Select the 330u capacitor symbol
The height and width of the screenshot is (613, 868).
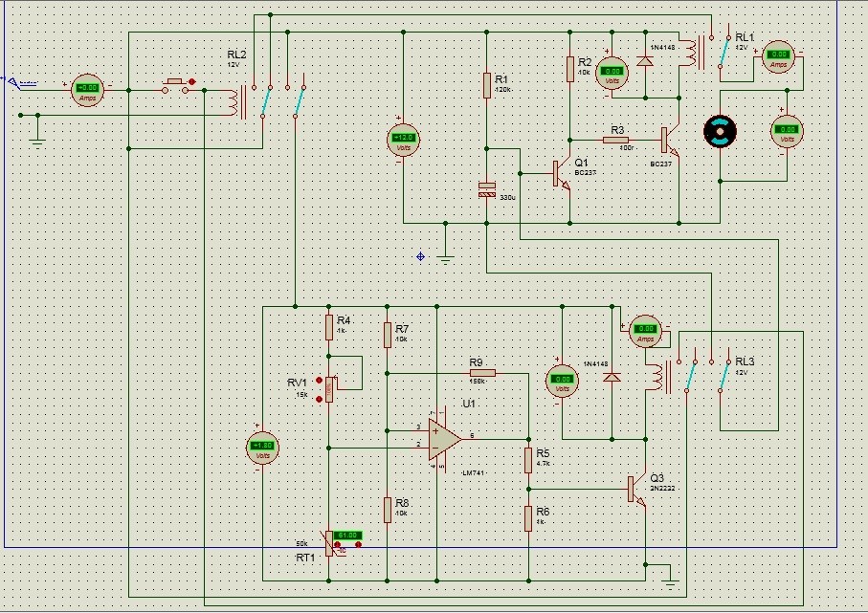click(x=486, y=189)
